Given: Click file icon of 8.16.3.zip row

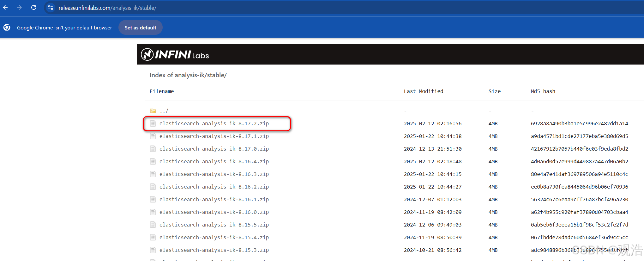Looking at the screenshot, I should tap(153, 174).
